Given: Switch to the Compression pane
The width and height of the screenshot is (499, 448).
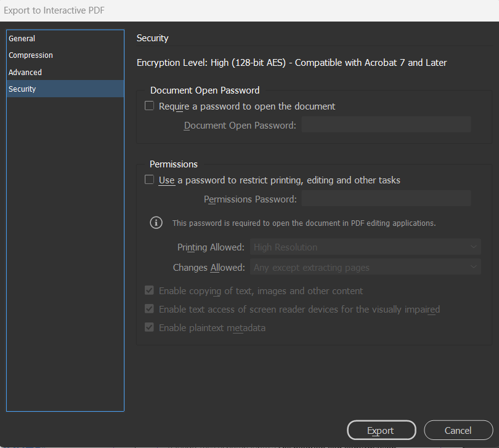Looking at the screenshot, I should click(x=31, y=55).
